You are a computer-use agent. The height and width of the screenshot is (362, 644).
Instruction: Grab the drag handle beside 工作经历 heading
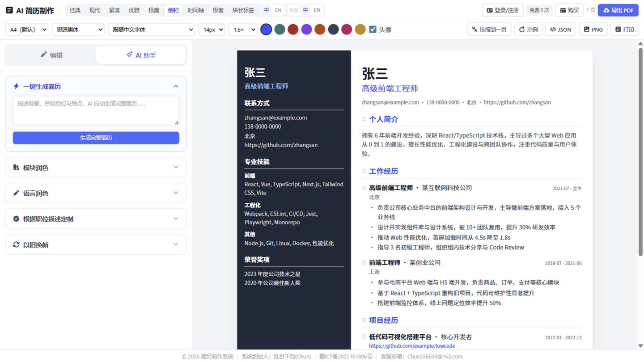tap(364, 171)
